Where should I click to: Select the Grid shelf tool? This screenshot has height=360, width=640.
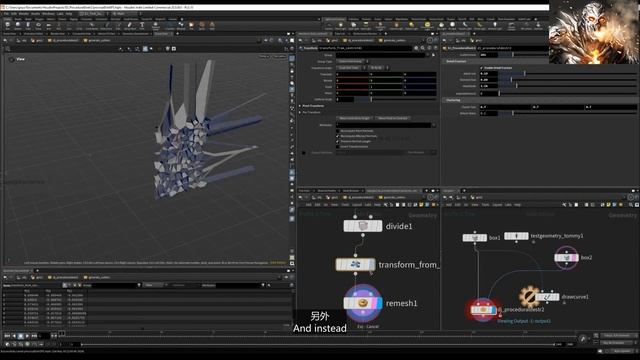49,26
